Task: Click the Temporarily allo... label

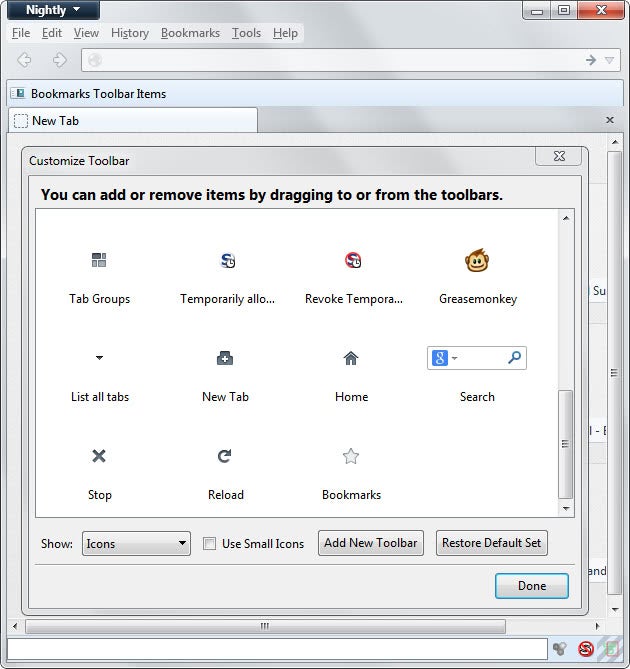Action: click(x=227, y=299)
